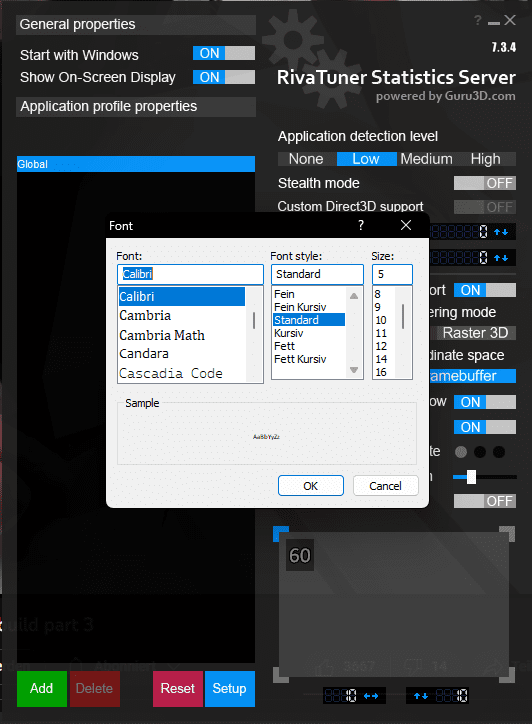Click the Setup button
This screenshot has width=532, height=724.
coord(230,688)
